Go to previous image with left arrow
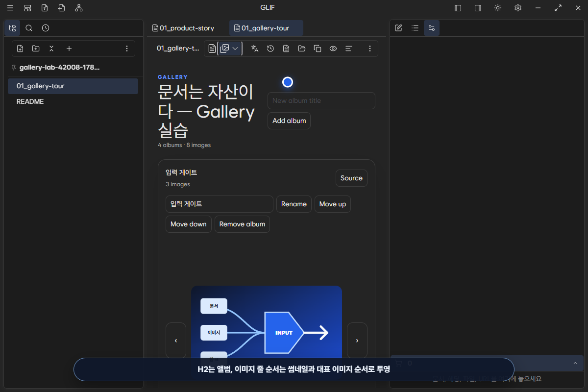The width and height of the screenshot is (588, 392). pos(176,340)
